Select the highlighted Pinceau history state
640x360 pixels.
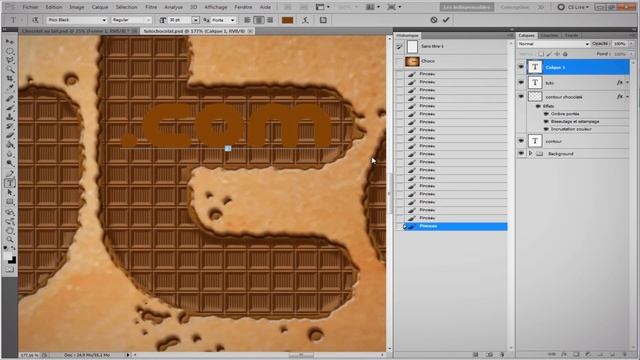(x=453, y=226)
